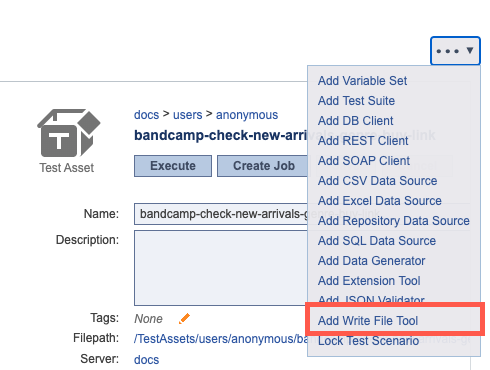Open the three-dots actions dropdown
Screen dimensions: 490x370
tap(455, 51)
